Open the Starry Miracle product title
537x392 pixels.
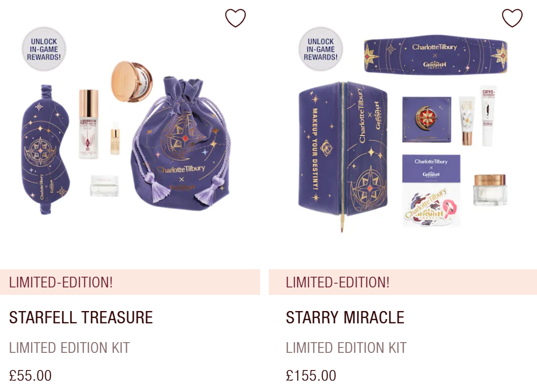(x=345, y=317)
